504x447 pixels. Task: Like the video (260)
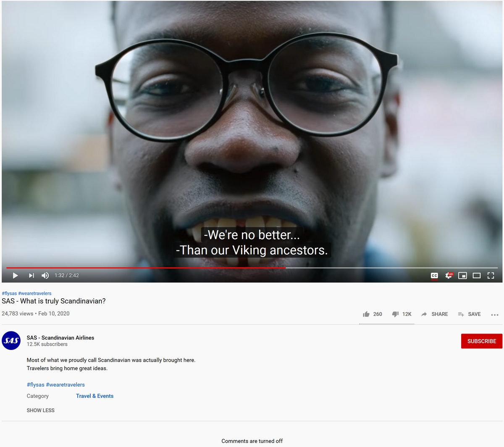(x=373, y=314)
